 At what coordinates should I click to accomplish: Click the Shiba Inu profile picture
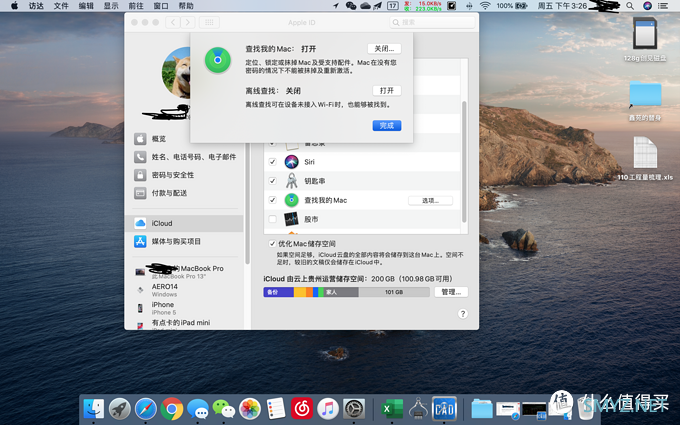click(x=177, y=73)
